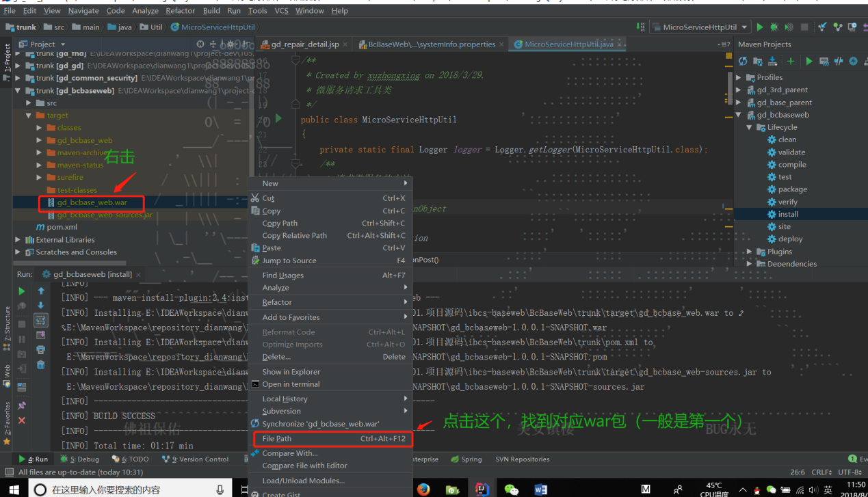The width and height of the screenshot is (868, 497).
Task: Open the 9: Version Control tab
Action: click(x=194, y=459)
